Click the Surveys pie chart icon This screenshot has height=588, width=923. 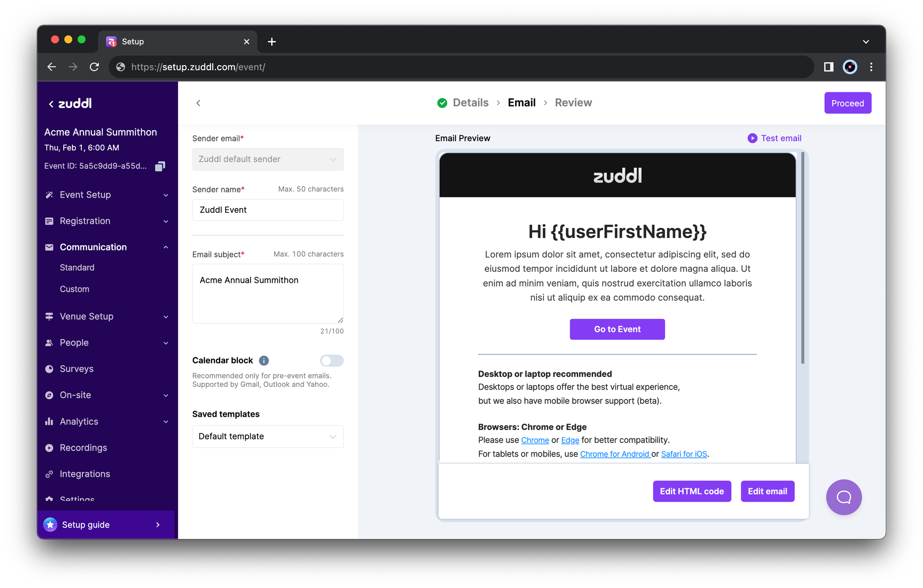coord(49,369)
